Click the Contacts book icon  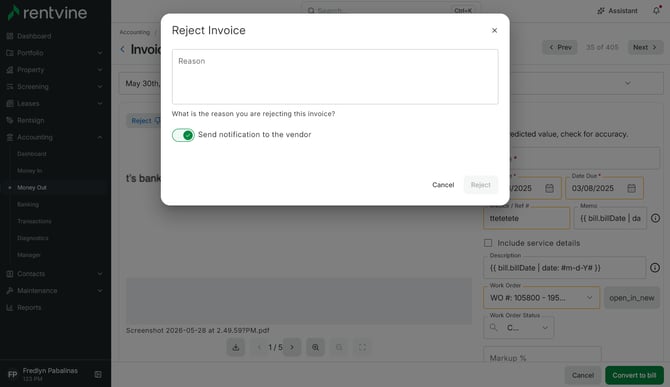10,274
